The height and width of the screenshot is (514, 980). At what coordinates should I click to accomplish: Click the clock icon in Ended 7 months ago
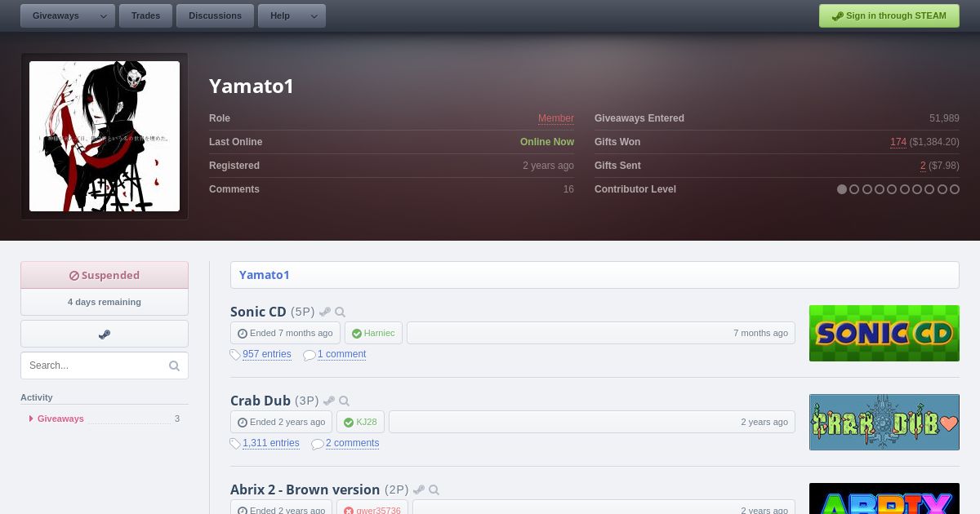243,334
